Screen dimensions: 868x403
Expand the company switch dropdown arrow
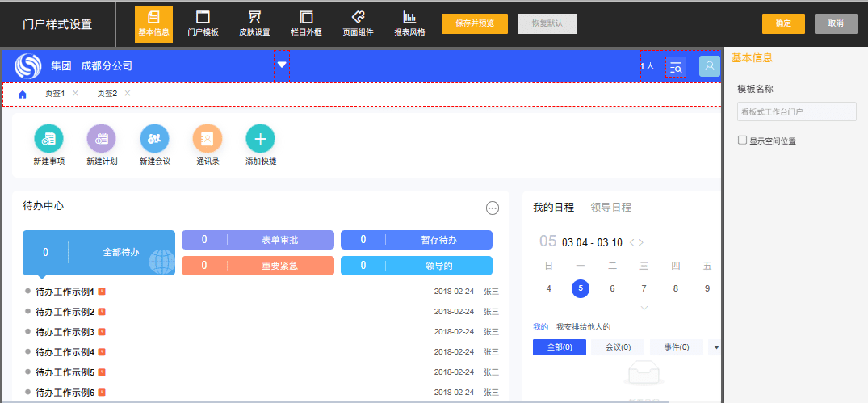pyautogui.click(x=282, y=65)
